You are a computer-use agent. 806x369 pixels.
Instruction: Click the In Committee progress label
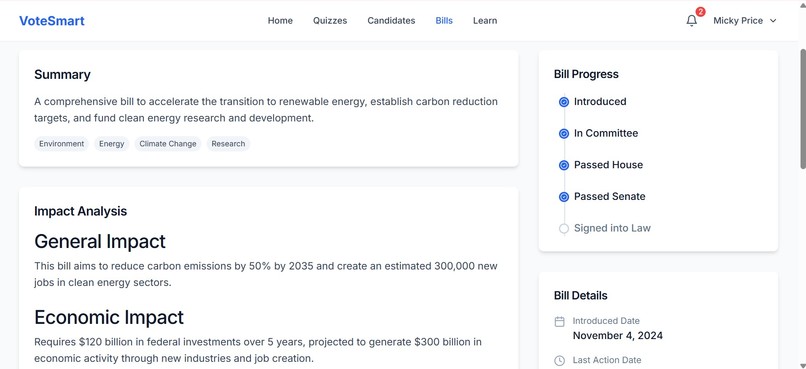tap(606, 133)
